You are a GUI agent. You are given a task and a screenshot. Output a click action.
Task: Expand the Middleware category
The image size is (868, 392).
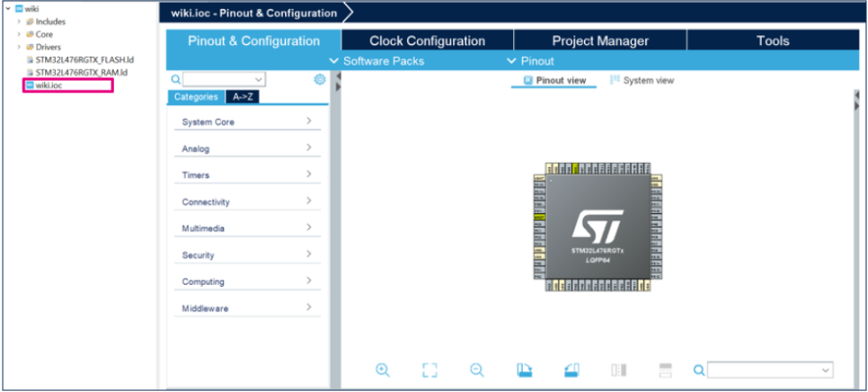247,307
